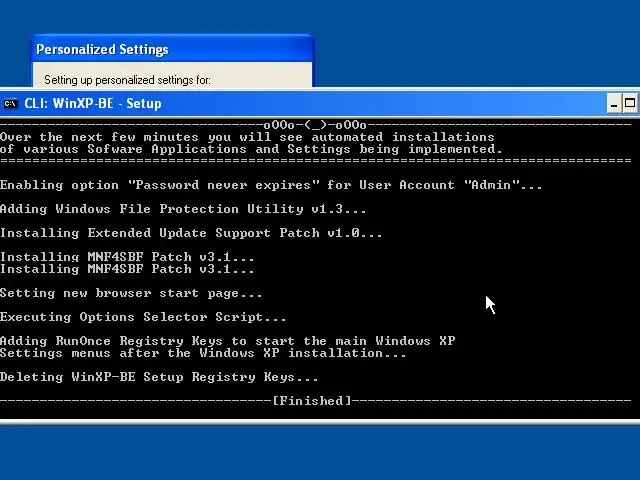The width and height of the screenshot is (640, 480).
Task: Click the 'oOOo-(_)-oOOo' header decoration text
Action: 315,125
